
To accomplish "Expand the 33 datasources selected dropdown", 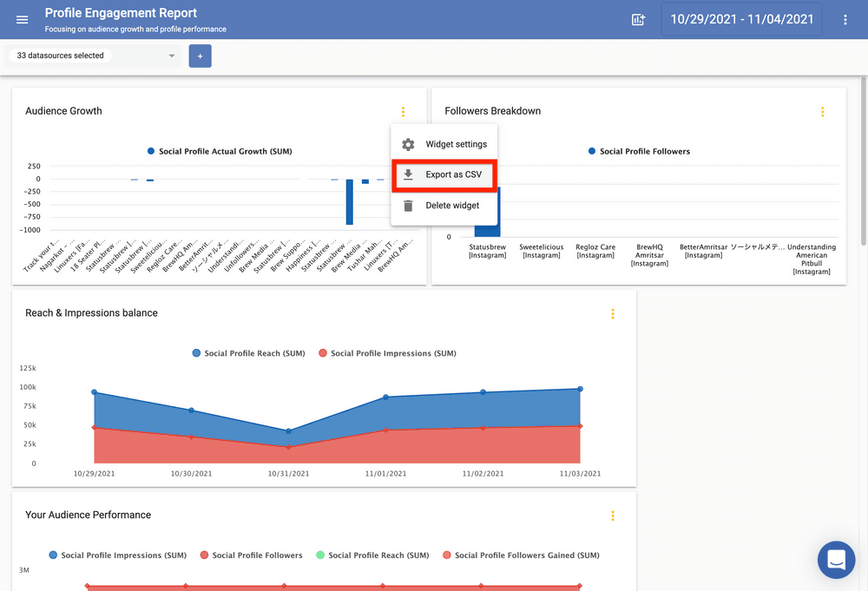I will click(x=94, y=56).
